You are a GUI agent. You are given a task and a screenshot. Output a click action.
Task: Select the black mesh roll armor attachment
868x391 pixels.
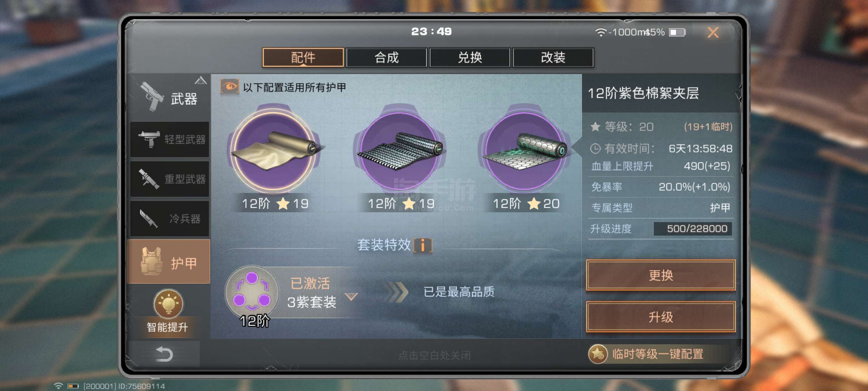click(x=400, y=150)
